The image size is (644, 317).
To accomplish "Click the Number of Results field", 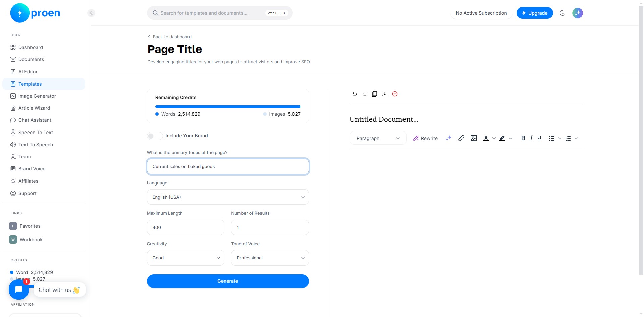I will coord(270,227).
